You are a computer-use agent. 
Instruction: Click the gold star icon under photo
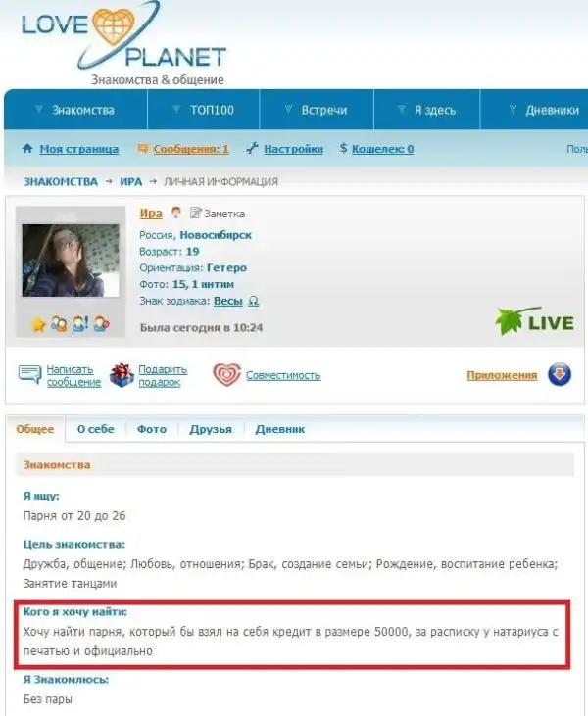(x=38, y=324)
